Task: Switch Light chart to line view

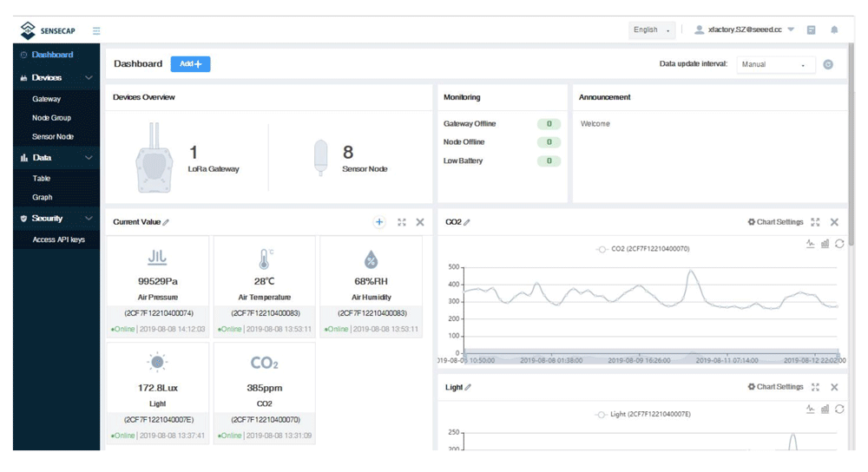Action: (811, 409)
